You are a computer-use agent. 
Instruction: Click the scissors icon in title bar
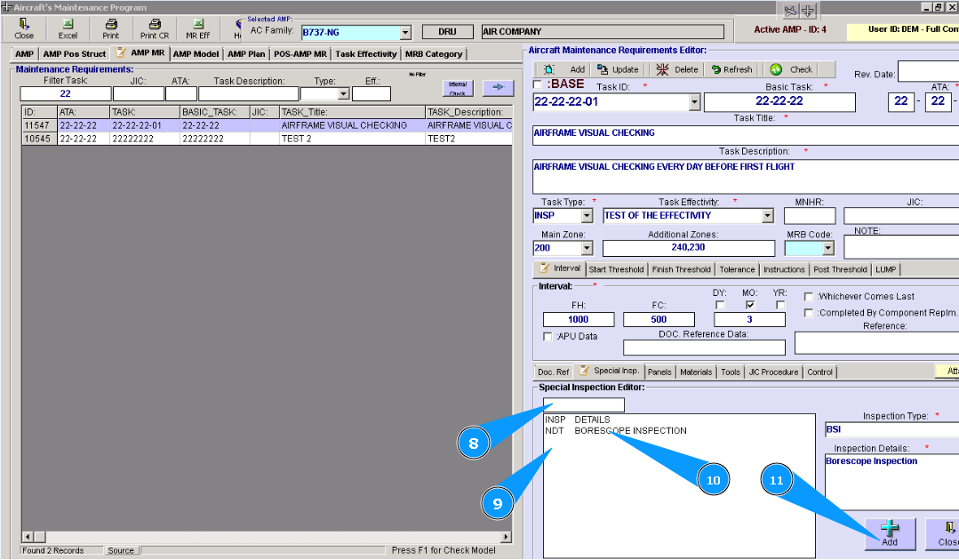click(x=790, y=11)
